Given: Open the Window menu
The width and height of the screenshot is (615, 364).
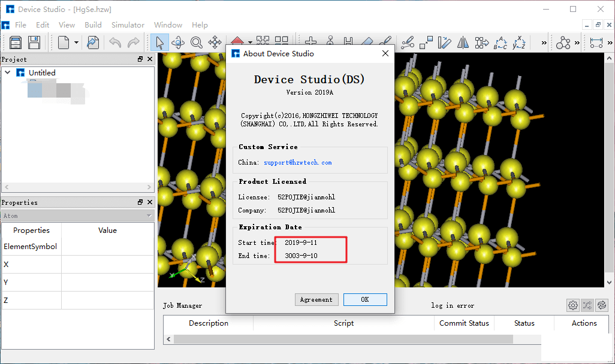Looking at the screenshot, I should (168, 25).
